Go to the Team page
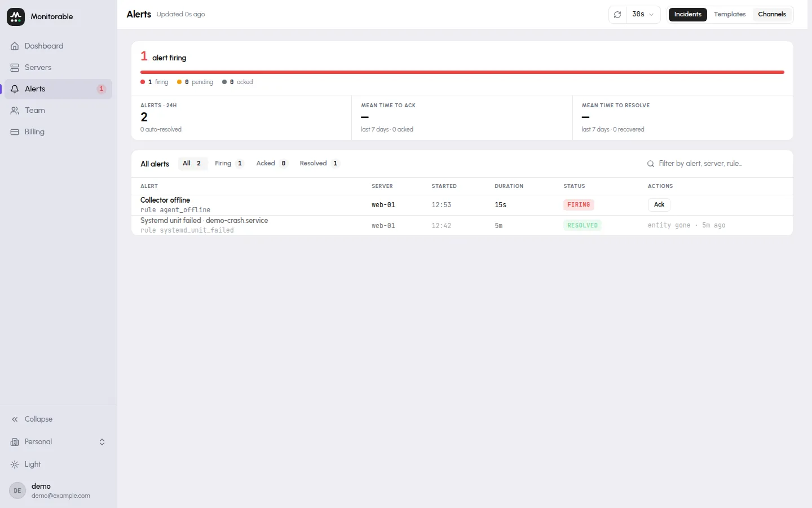The height and width of the screenshot is (508, 812). pos(58,111)
